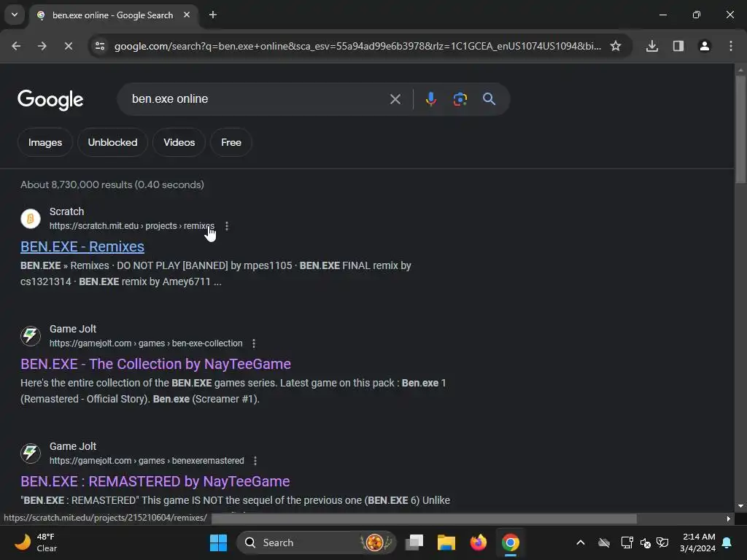The height and width of the screenshot is (560, 747).
Task: Open BEN.EXE : REMASTERED by NayTeeGame
Action: pos(155,481)
